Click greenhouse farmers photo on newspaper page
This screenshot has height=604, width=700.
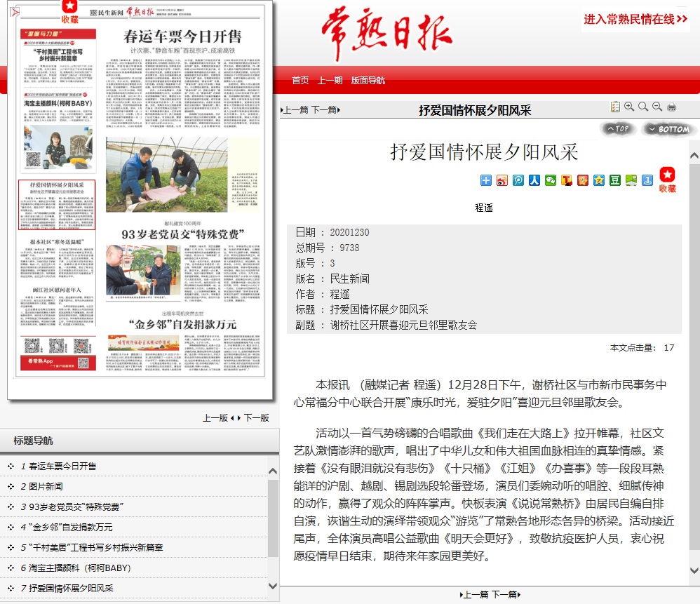(166, 175)
